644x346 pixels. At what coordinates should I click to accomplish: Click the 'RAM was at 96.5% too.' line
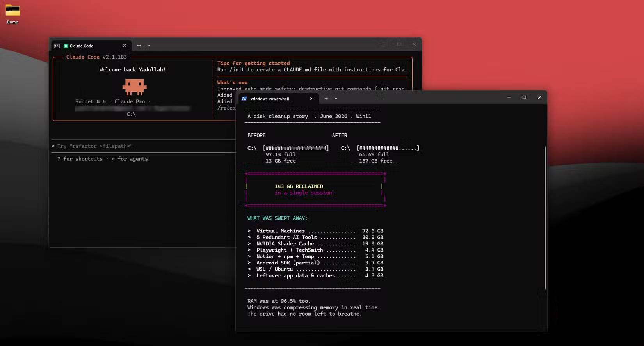coord(279,301)
